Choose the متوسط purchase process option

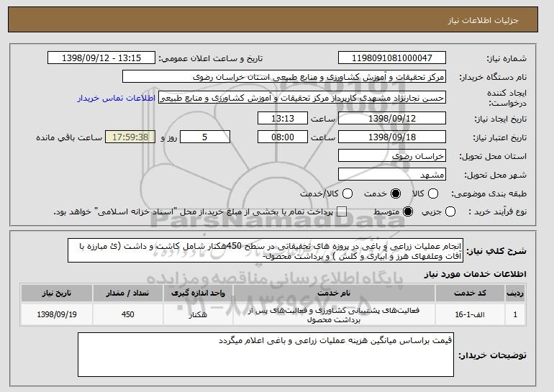click(408, 211)
